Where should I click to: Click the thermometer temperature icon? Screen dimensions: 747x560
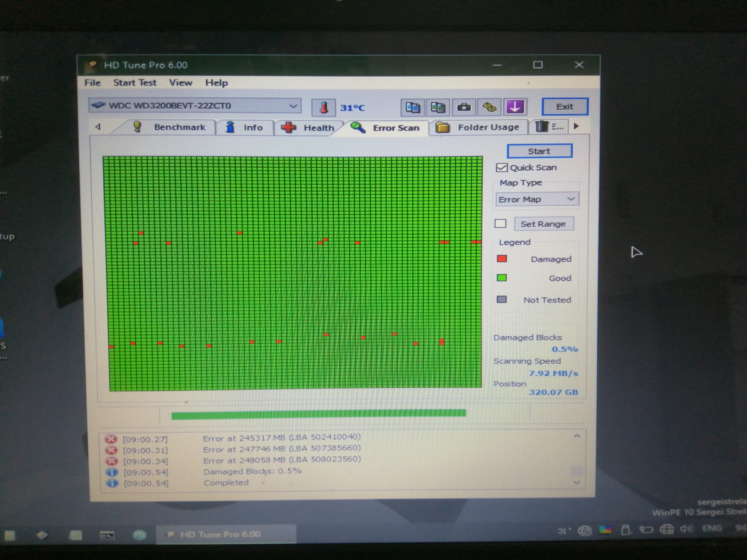[323, 108]
